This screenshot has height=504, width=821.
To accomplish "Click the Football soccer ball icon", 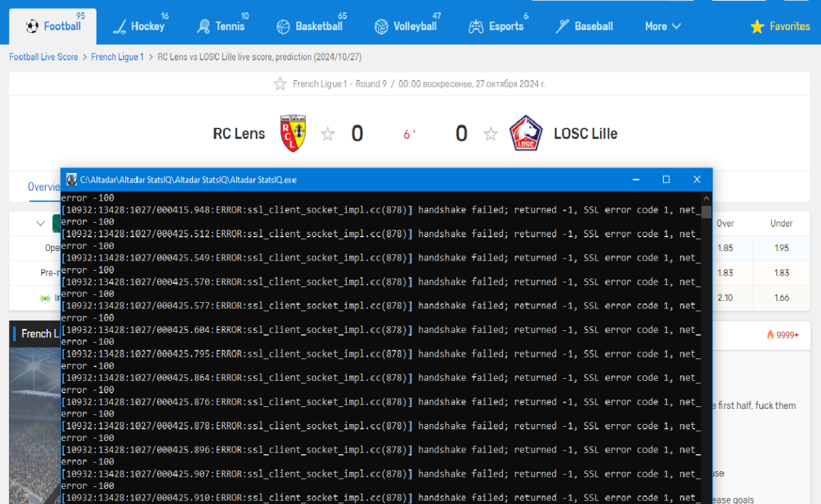I will point(32,27).
